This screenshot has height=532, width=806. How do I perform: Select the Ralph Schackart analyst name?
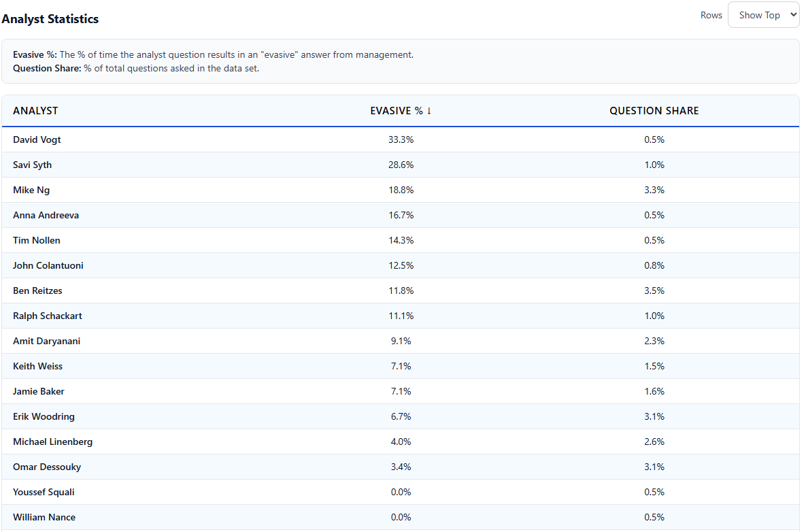[x=48, y=316]
